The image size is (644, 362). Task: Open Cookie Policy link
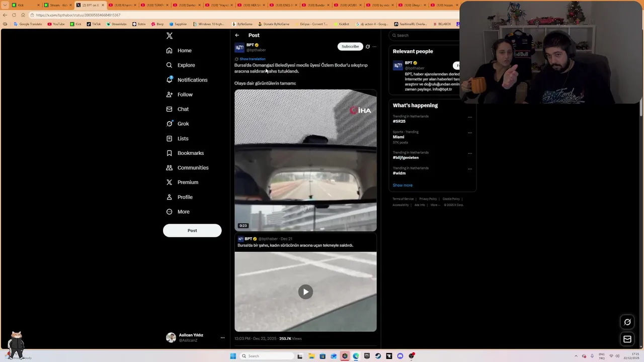451,199
